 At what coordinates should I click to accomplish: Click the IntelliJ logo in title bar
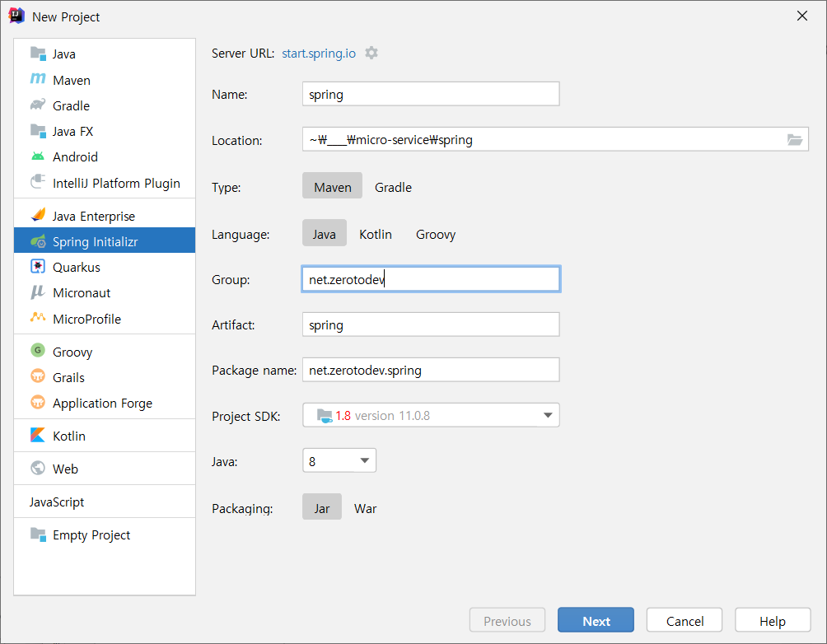[16, 16]
